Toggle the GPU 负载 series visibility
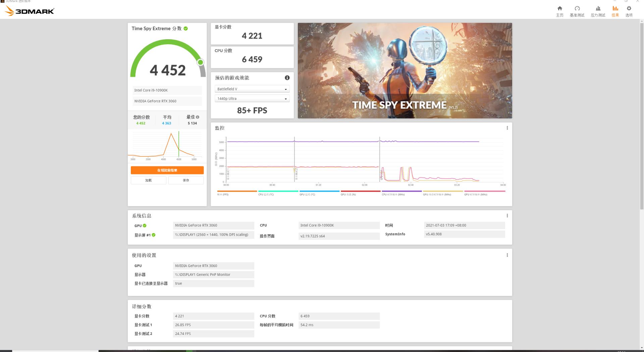This screenshot has width=644, height=352. tap(361, 193)
